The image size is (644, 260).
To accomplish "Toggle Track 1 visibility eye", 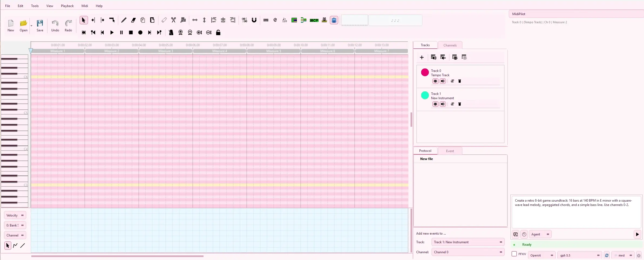I will coord(435,104).
